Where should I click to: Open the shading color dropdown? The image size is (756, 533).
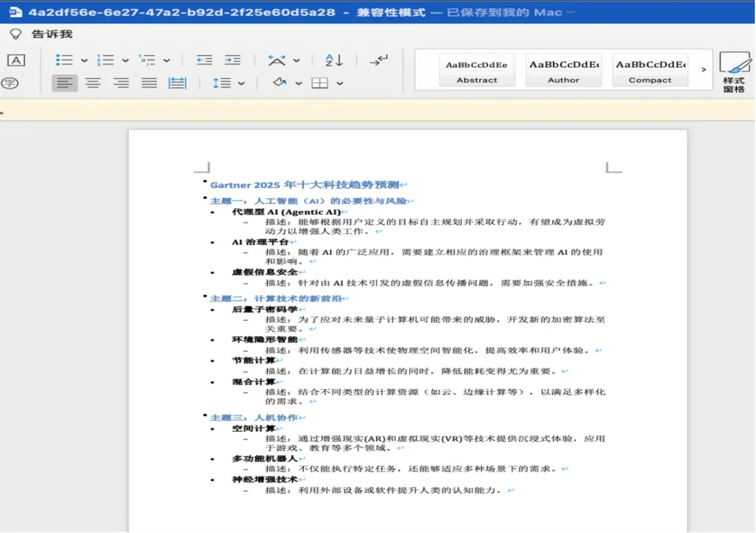pos(299,83)
